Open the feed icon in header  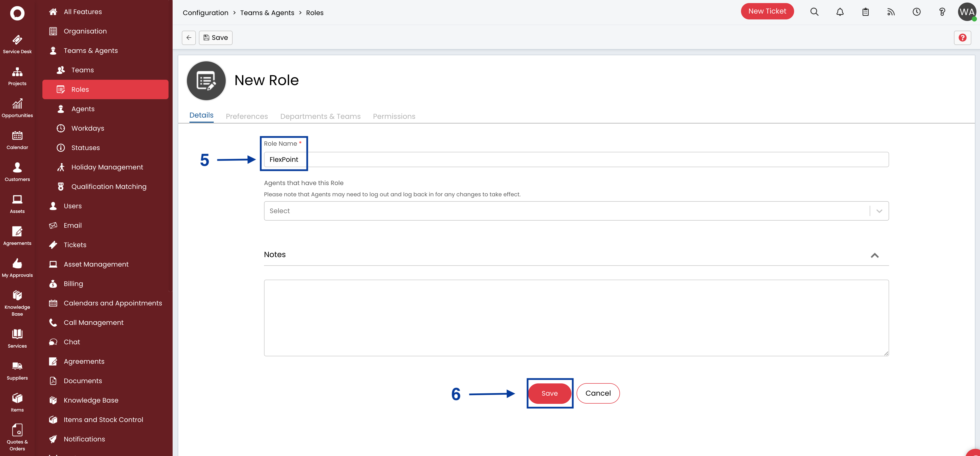pyautogui.click(x=891, y=12)
